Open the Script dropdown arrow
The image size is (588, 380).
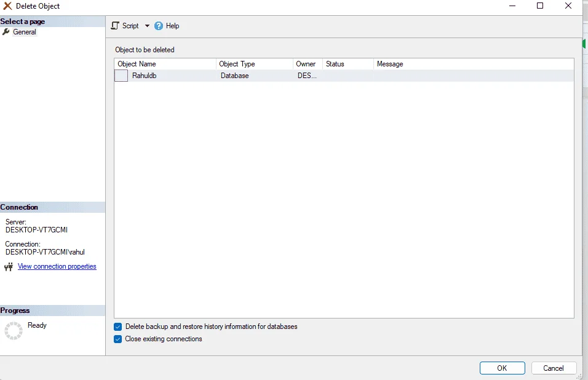coord(147,26)
